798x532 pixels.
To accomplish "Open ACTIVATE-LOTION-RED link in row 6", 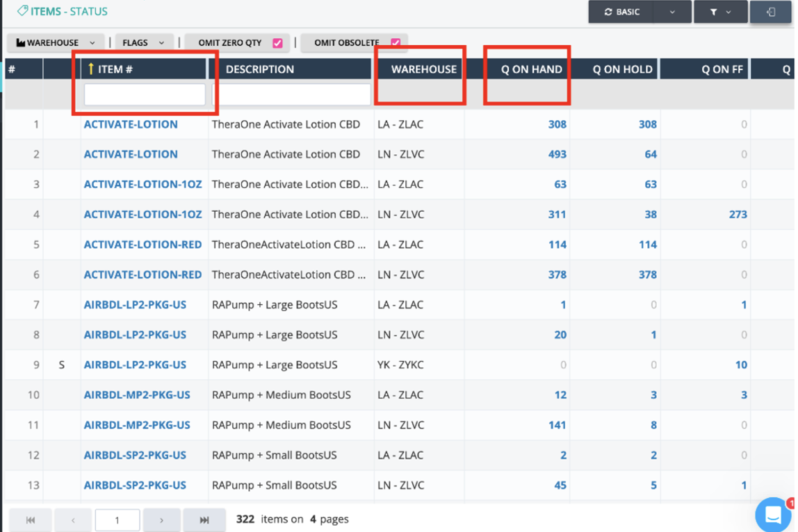I will click(x=143, y=274).
